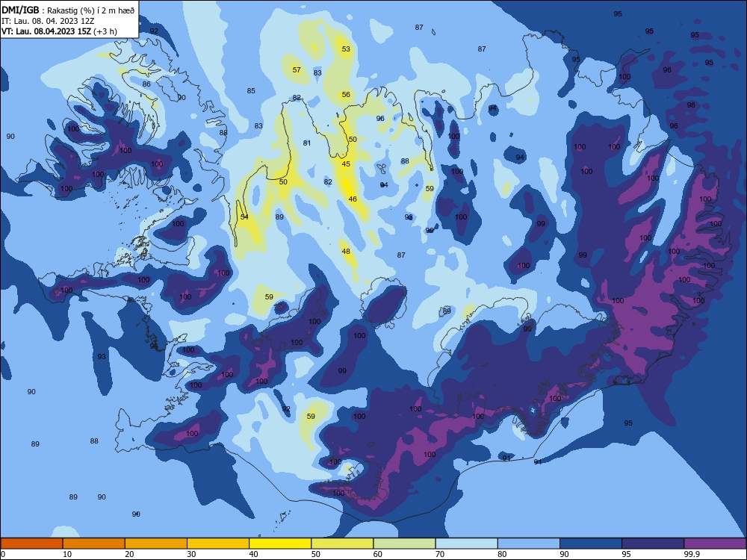The height and width of the screenshot is (560, 747).
Task: Click the legend scale label 0
Action: click(x=3, y=554)
